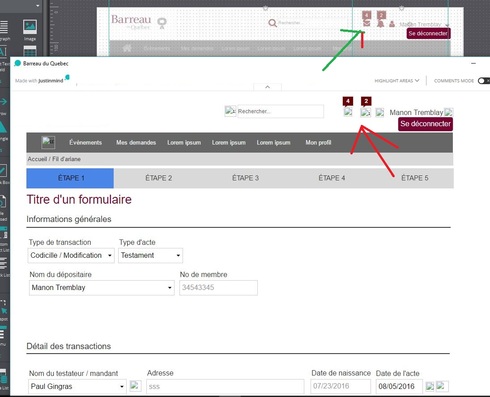Click the Manon Tremblay user name
490x397 pixels.
click(x=416, y=112)
